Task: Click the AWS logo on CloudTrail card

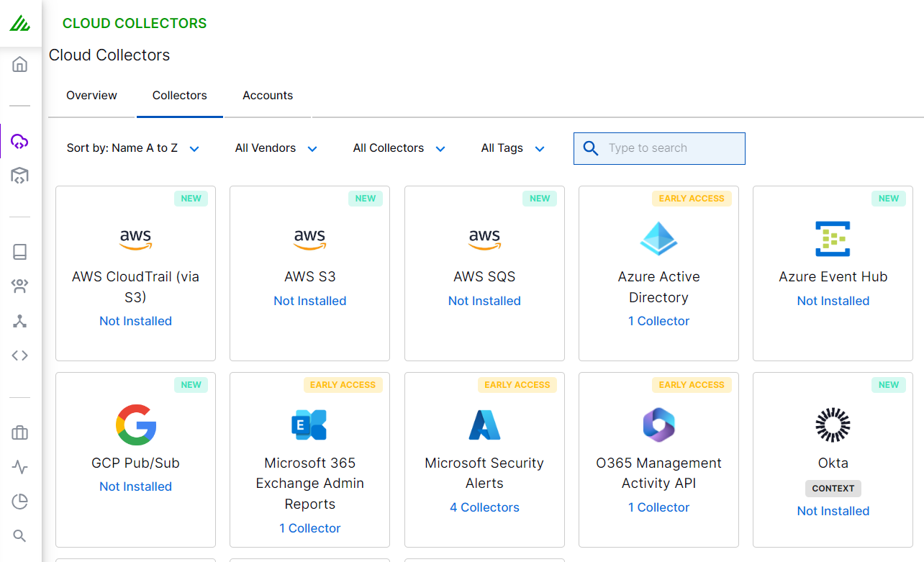Action: [x=135, y=239]
